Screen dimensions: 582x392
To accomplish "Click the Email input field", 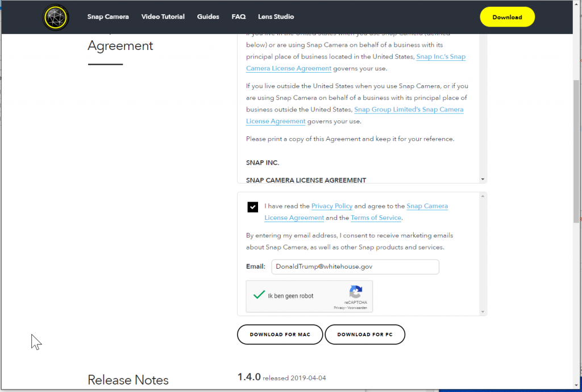I will [x=355, y=267].
